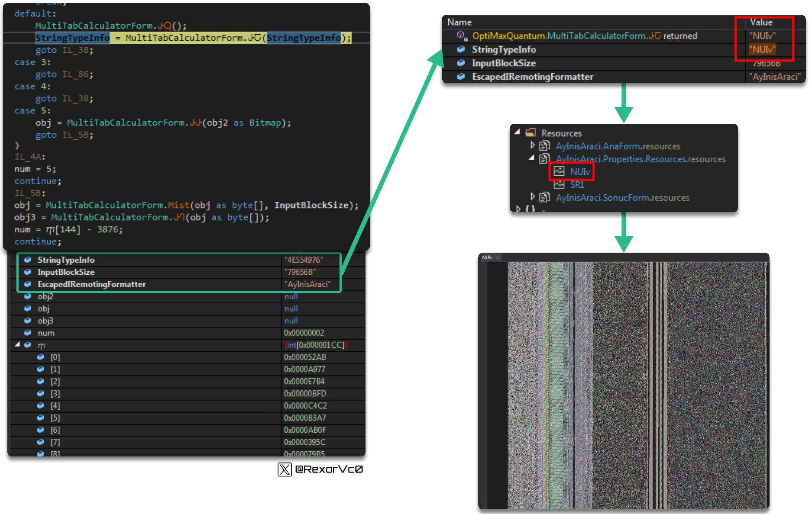Click the num variable icon

click(x=28, y=333)
